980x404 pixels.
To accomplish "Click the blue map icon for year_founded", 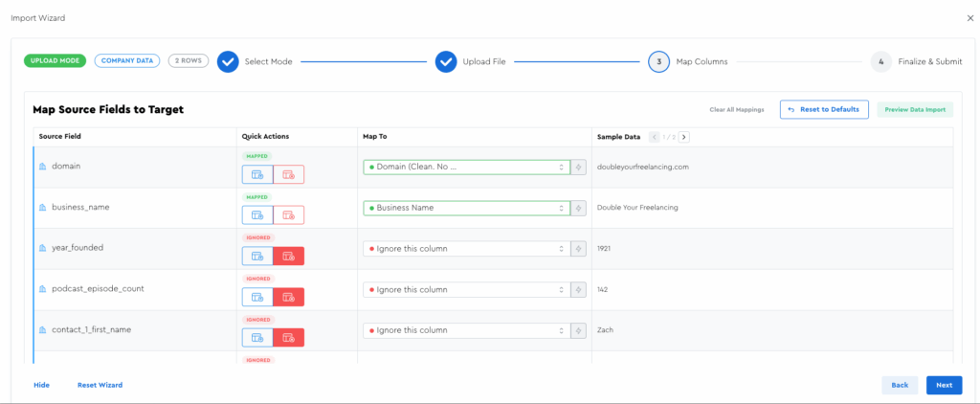I will [x=256, y=256].
